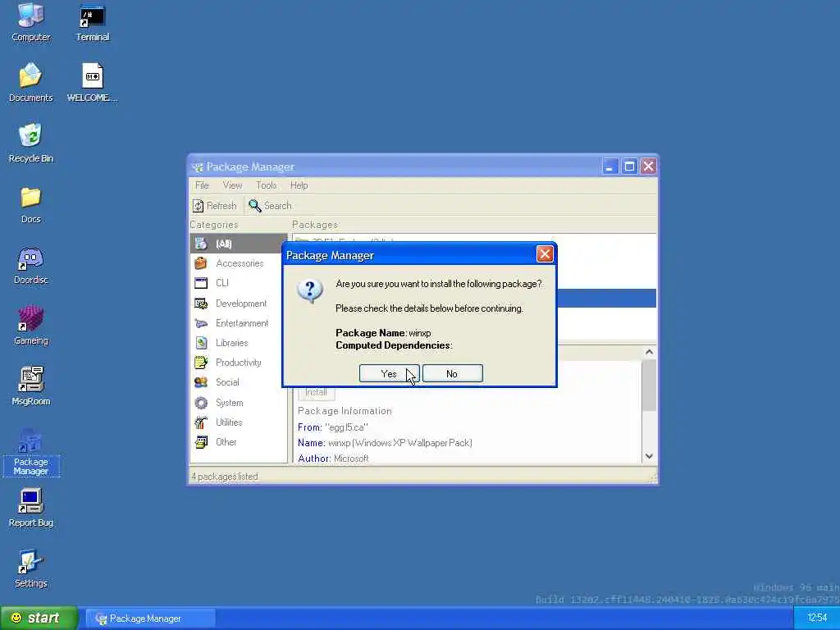Select the Social category
This screenshot has width=840, height=630.
(x=239, y=382)
